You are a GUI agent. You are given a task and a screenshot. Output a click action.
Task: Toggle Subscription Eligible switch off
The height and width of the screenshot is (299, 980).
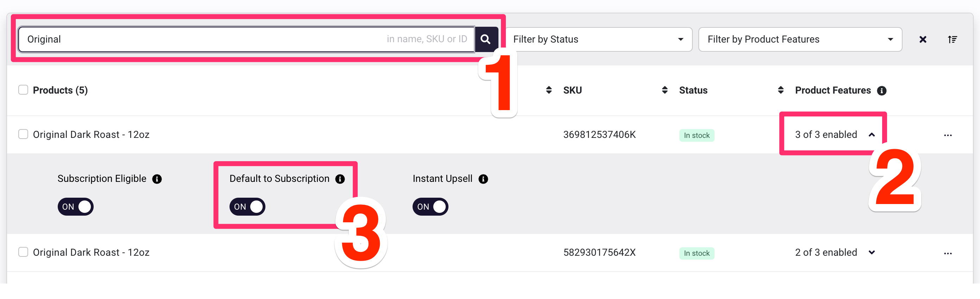pyautogui.click(x=75, y=206)
